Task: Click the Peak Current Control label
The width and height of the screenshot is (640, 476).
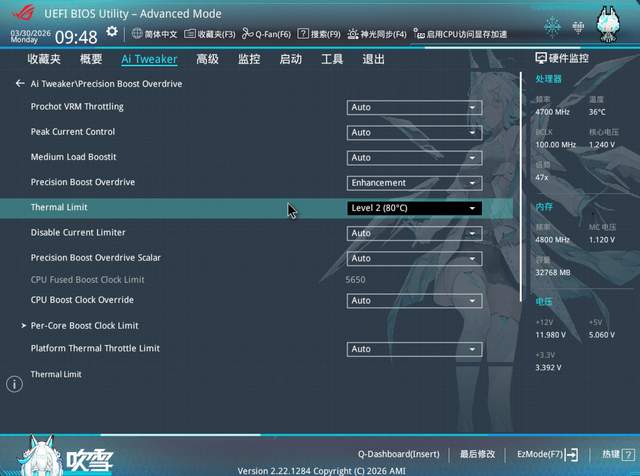Action: [73, 132]
